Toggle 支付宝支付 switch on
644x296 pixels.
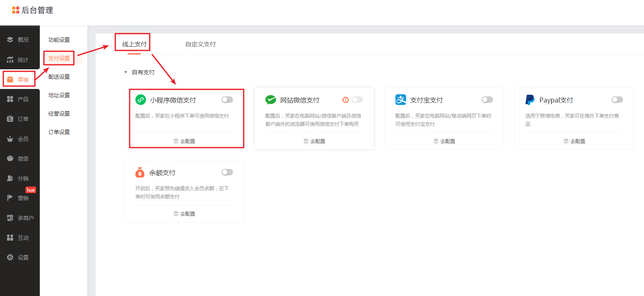click(x=487, y=100)
